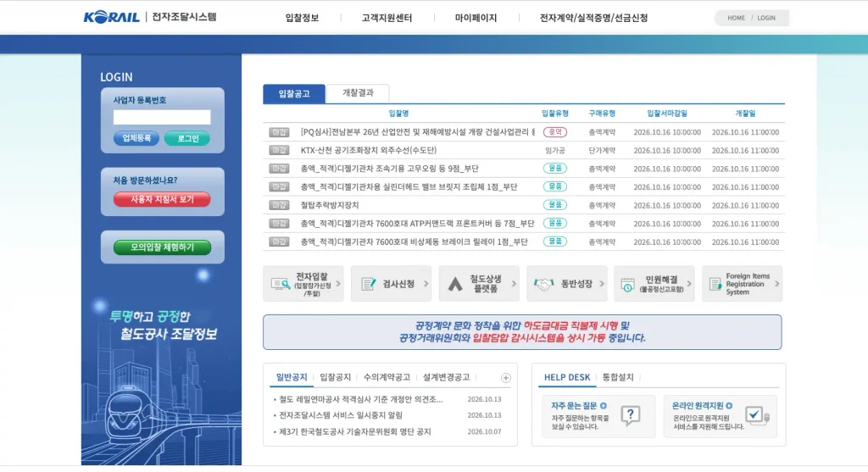Click the LOGIN link in header
The width and height of the screenshot is (868, 472).
point(766,18)
